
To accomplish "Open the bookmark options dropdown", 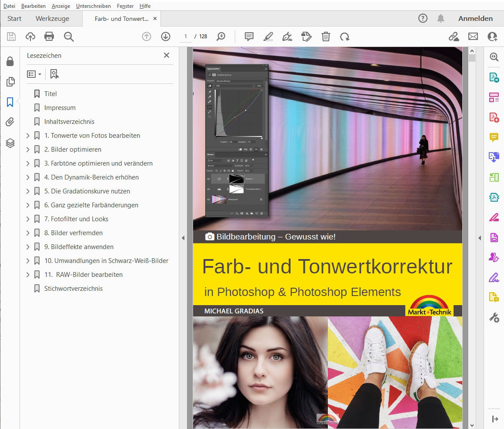I will tap(34, 74).
